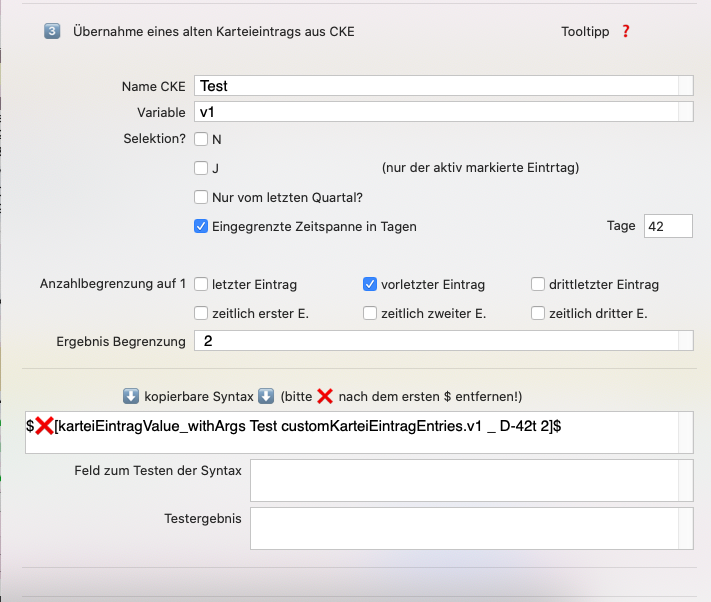Click the left down-arrow icon before kopierbare Syntax
This screenshot has height=602, width=711.
tap(131, 396)
